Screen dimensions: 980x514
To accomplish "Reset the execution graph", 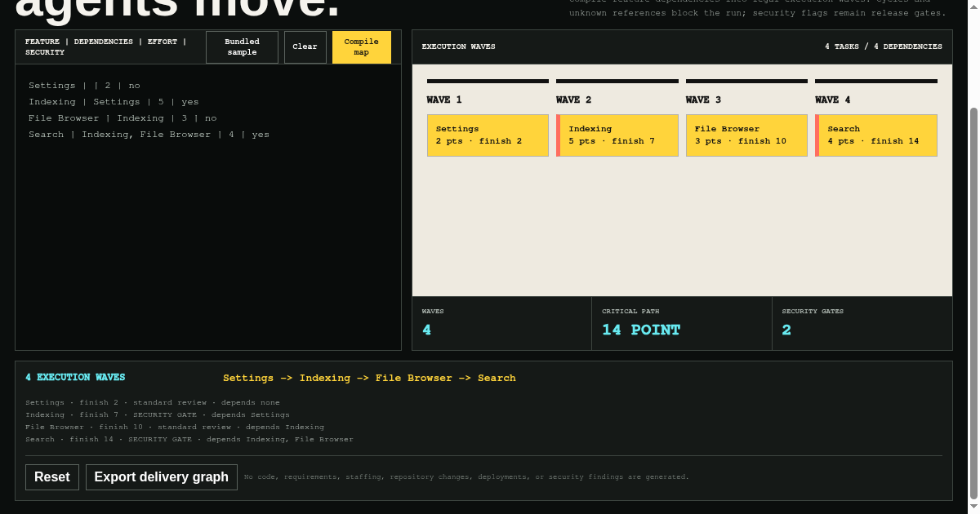I will coord(52,477).
